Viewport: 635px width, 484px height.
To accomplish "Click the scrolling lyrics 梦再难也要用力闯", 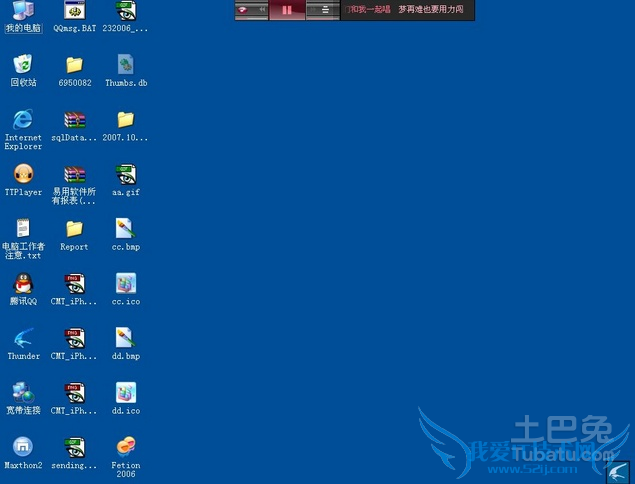I will tap(430, 9).
